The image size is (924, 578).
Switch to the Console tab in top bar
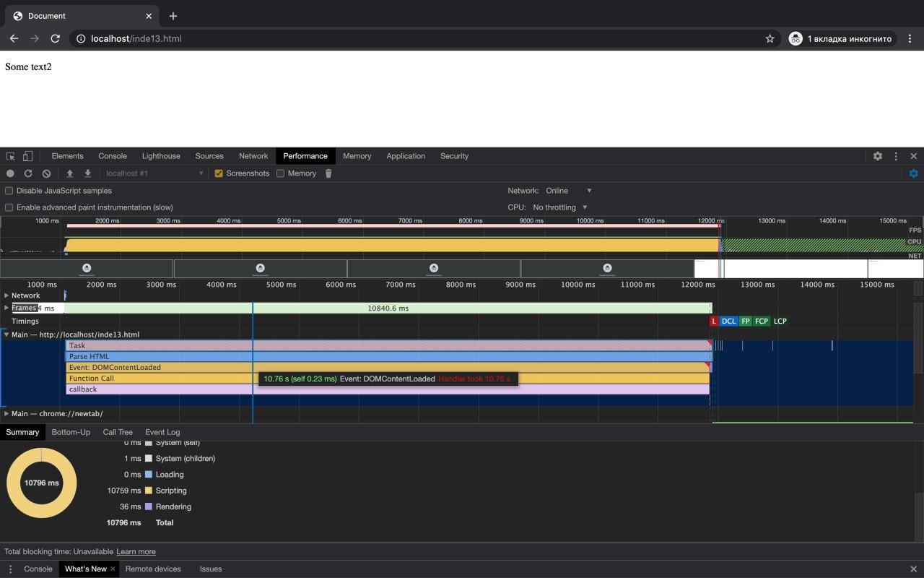coord(113,156)
